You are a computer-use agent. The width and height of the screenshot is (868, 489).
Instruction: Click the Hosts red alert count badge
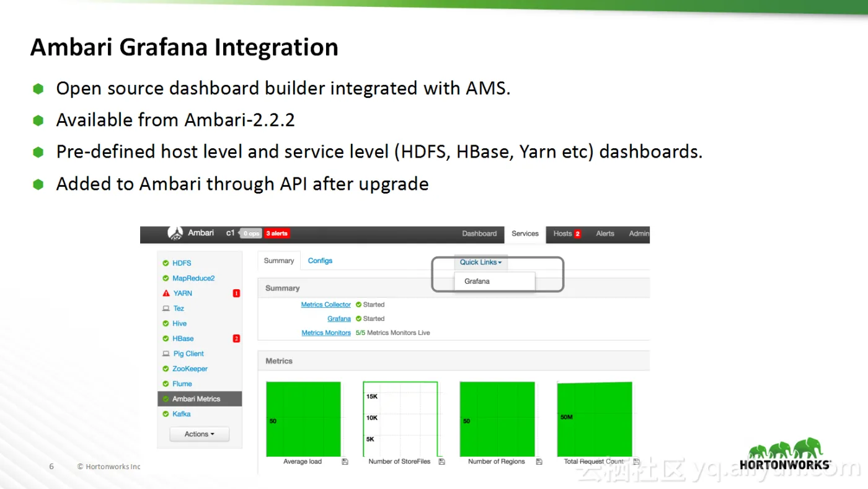(578, 234)
